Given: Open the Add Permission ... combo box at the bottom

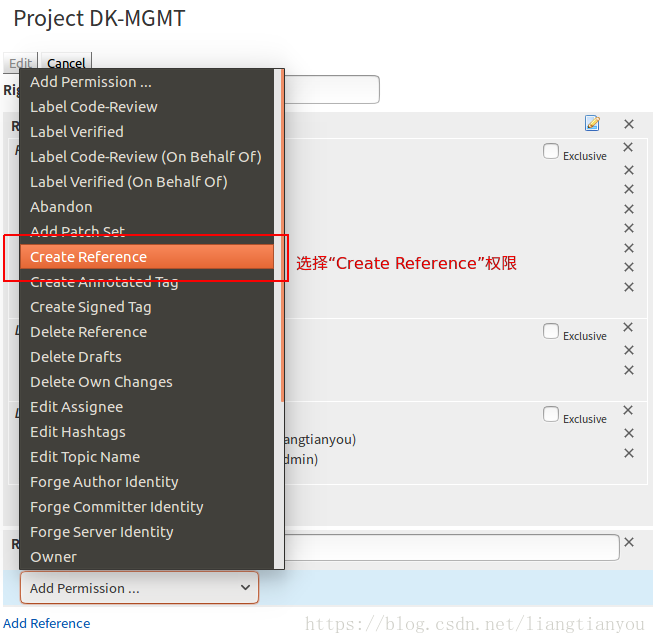Looking at the screenshot, I should click(x=139, y=588).
